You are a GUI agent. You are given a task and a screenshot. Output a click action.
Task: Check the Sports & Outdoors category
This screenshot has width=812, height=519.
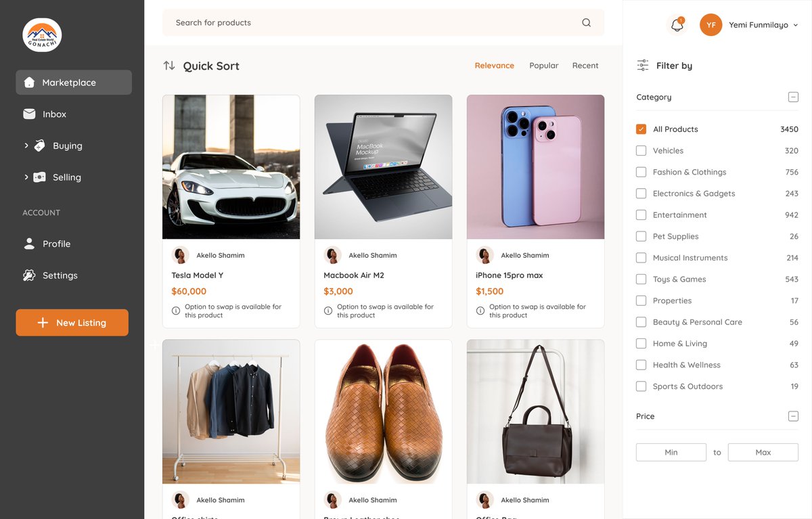point(641,386)
